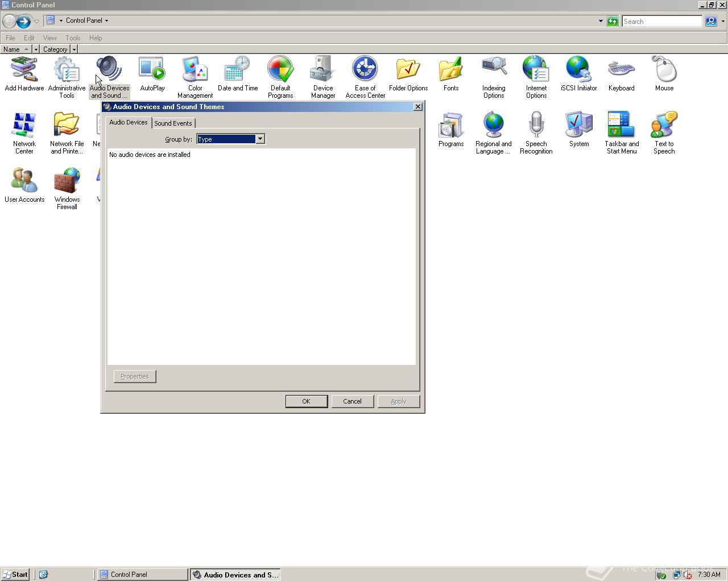The width and height of the screenshot is (728, 582).
Task: Open Windows Firewall icon
Action: click(67, 189)
